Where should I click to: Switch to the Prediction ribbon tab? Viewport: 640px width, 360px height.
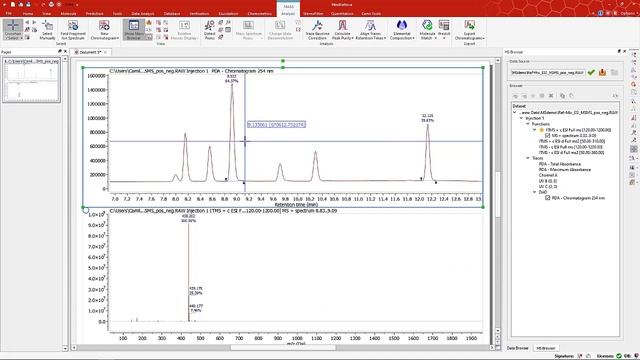(x=95, y=13)
